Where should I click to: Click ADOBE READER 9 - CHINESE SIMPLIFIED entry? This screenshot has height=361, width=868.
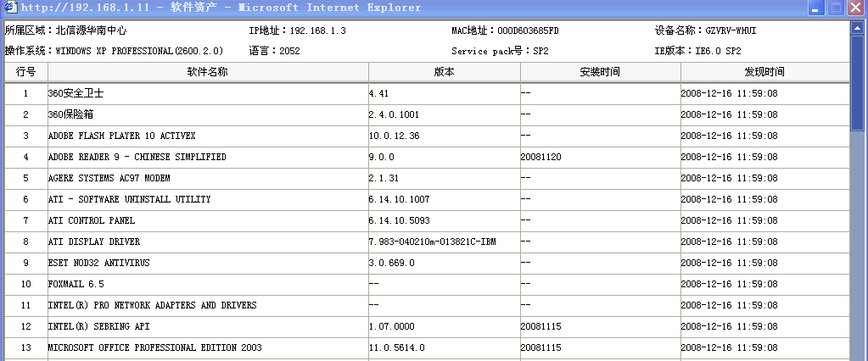point(137,157)
